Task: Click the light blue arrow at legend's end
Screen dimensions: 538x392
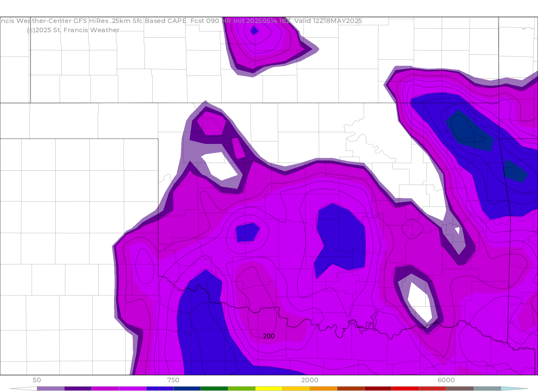Action: pyautogui.click(x=514, y=388)
